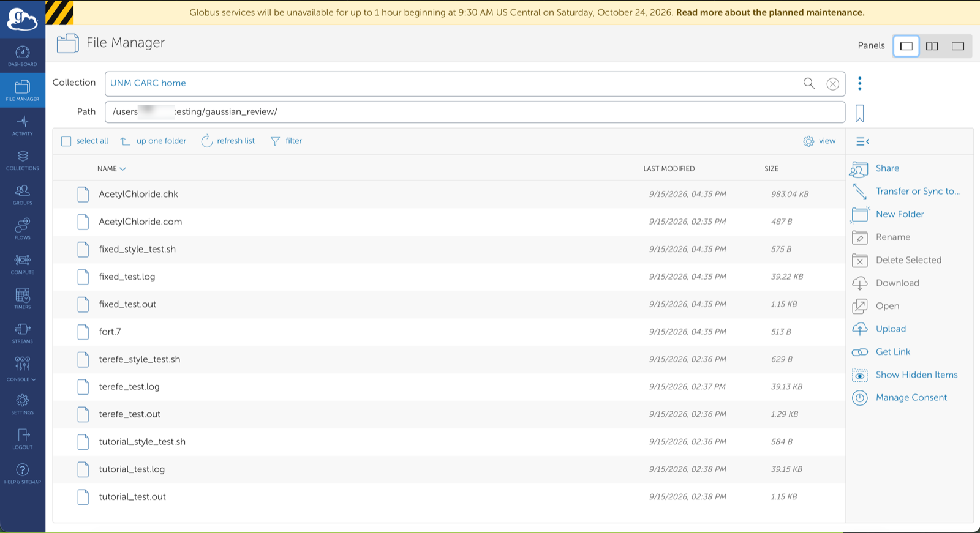Screen dimensions: 980x533
Task: Click the Globus logo
Action: tap(23, 19)
